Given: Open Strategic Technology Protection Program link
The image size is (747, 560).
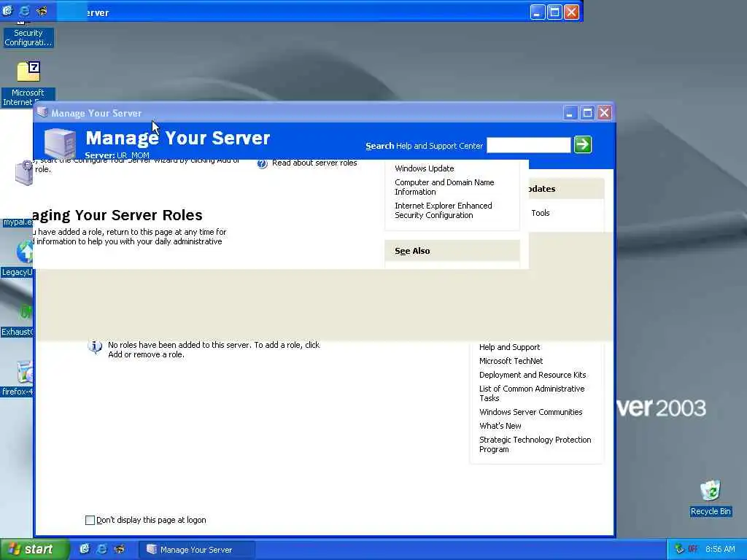Looking at the screenshot, I should click(x=535, y=444).
